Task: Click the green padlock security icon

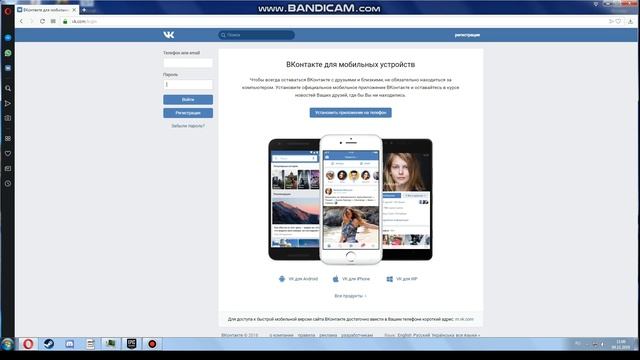Action: coord(65,21)
